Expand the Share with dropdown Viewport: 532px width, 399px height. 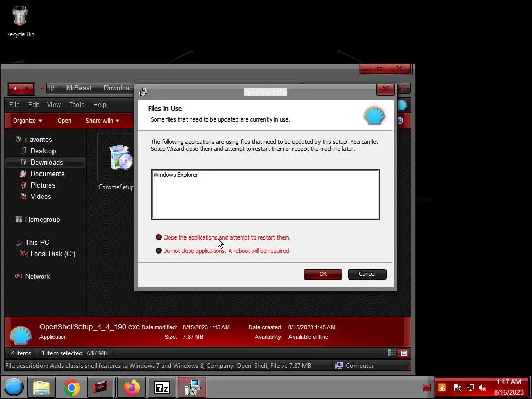102,121
